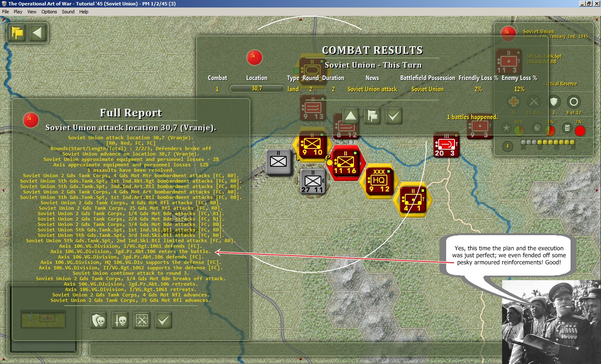Select the gray Axis infantry counter without numbers
This screenshot has width=601, height=364.
pos(278,162)
